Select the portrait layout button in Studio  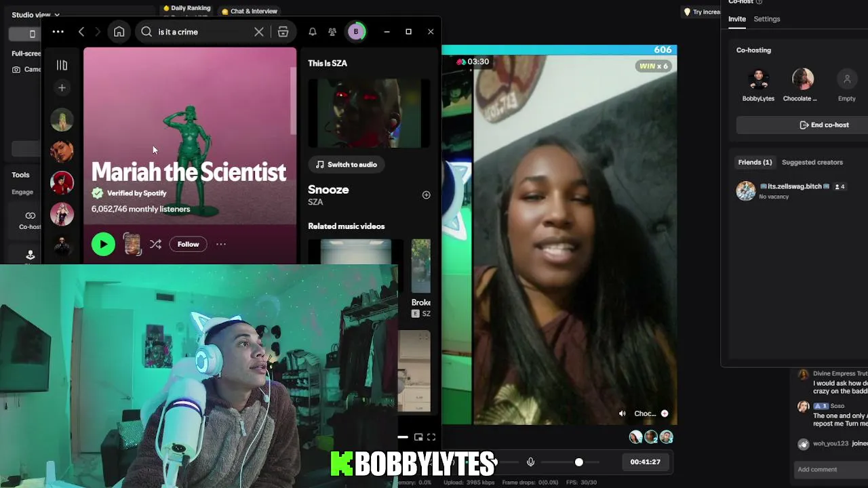click(x=32, y=34)
